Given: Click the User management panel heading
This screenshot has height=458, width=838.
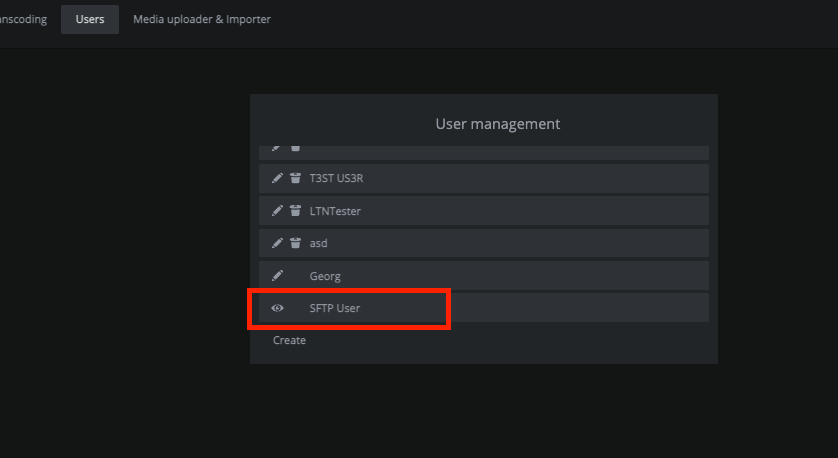Looking at the screenshot, I should pyautogui.click(x=497, y=124).
